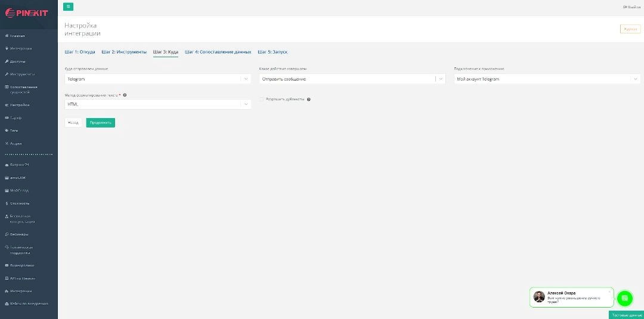Switch to Шаг 1: Откуда tab

pyautogui.click(x=80, y=52)
